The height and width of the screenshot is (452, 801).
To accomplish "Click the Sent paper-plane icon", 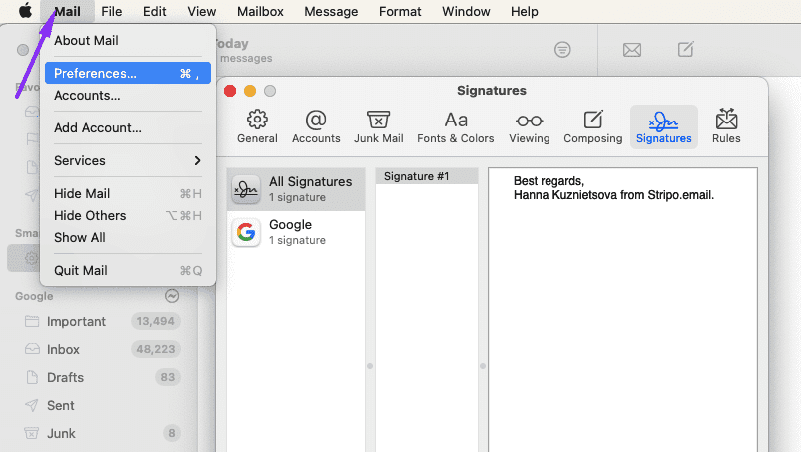I will [x=32, y=405].
